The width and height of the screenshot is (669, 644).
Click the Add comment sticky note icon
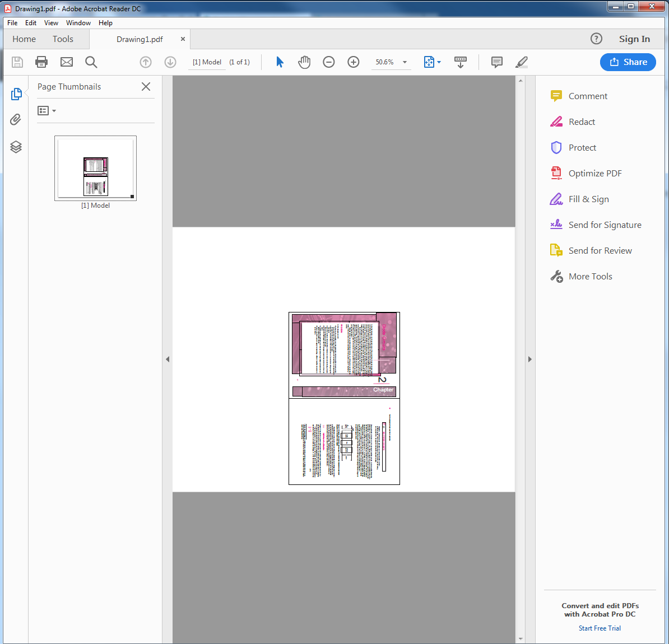(x=496, y=62)
